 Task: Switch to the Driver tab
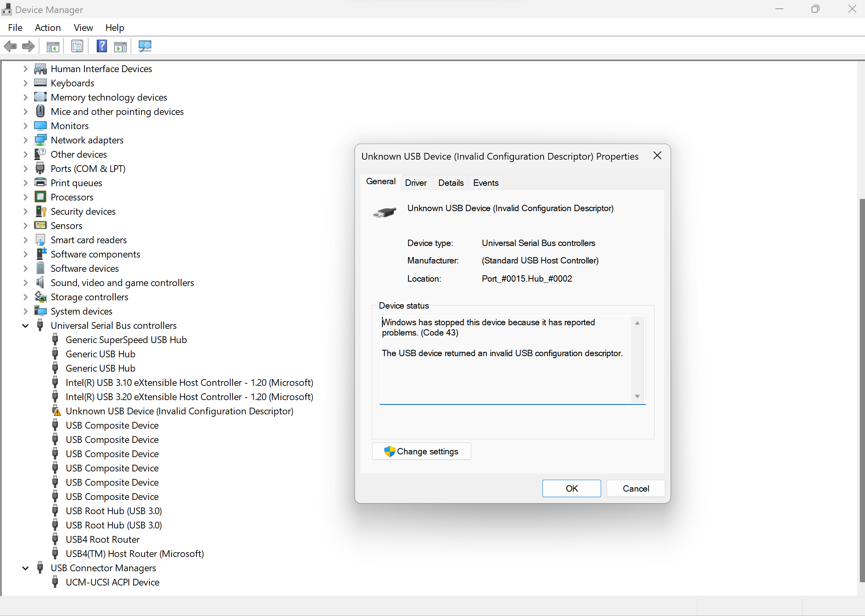pyautogui.click(x=416, y=183)
